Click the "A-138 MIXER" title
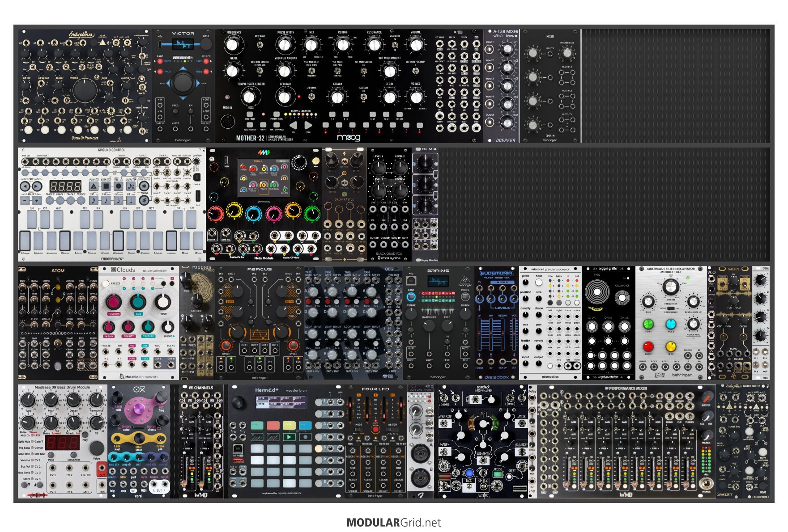The image size is (788, 532). (506, 32)
